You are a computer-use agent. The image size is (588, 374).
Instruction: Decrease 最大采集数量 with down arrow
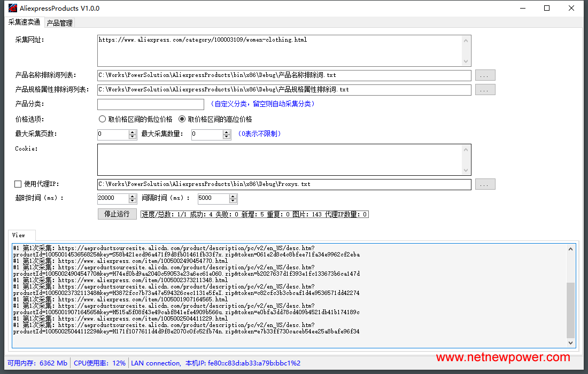tap(227, 137)
